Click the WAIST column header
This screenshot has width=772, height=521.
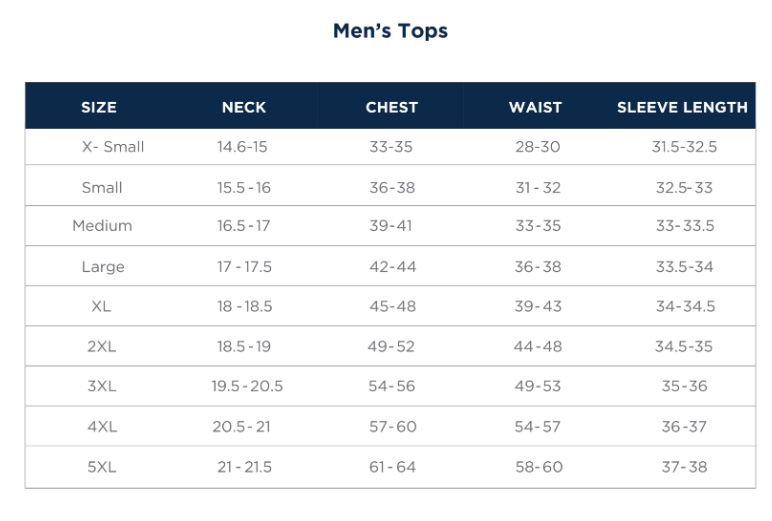[x=535, y=107]
